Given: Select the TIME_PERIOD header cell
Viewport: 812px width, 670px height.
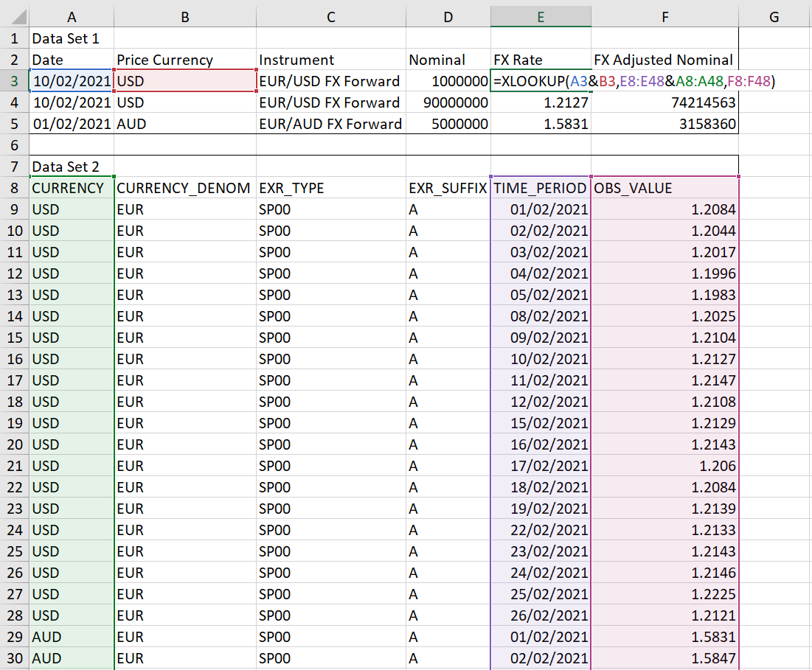Looking at the screenshot, I should pyautogui.click(x=541, y=188).
